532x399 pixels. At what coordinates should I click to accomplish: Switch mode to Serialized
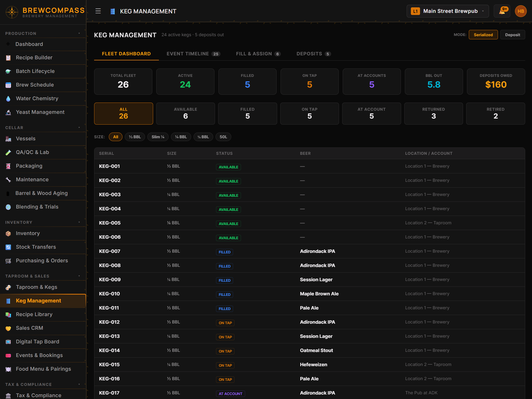click(x=483, y=35)
